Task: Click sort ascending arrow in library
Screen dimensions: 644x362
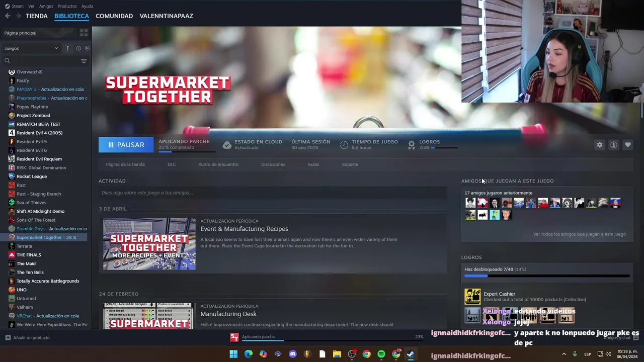Action: click(x=67, y=48)
